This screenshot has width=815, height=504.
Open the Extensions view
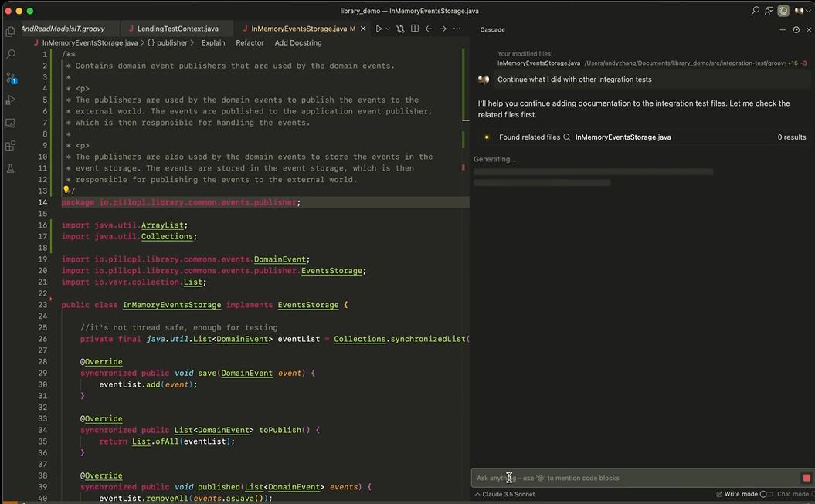[11, 145]
